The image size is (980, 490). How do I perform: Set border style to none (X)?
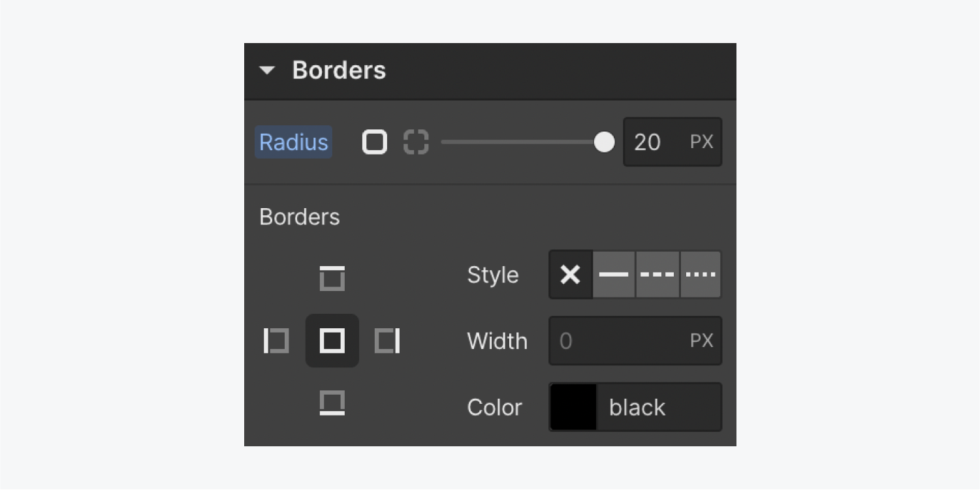[x=571, y=275]
